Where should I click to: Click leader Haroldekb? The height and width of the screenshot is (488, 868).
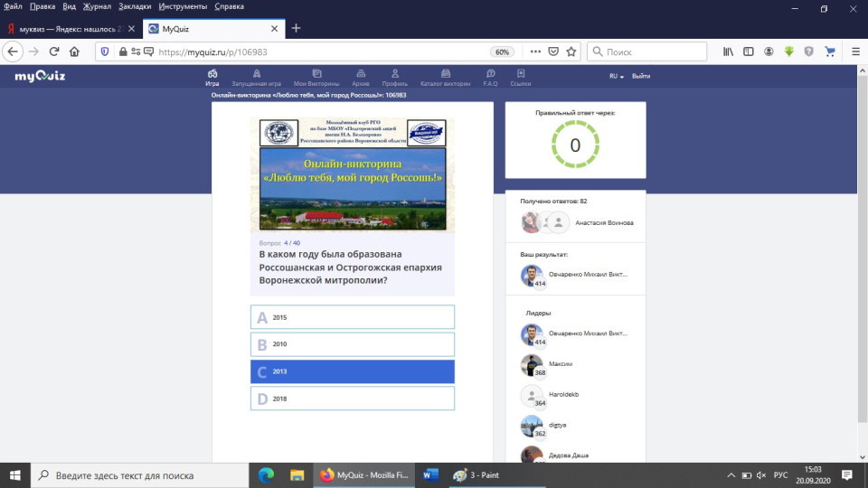563,395
